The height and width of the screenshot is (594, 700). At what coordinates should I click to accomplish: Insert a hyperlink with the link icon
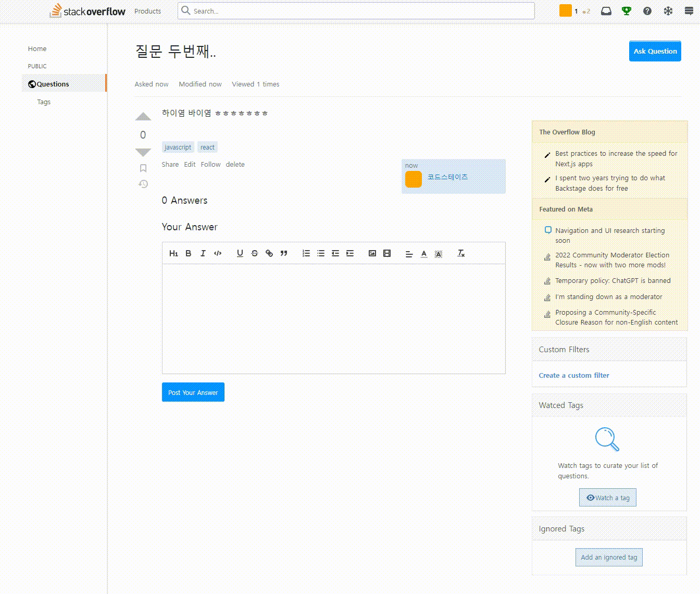269,253
